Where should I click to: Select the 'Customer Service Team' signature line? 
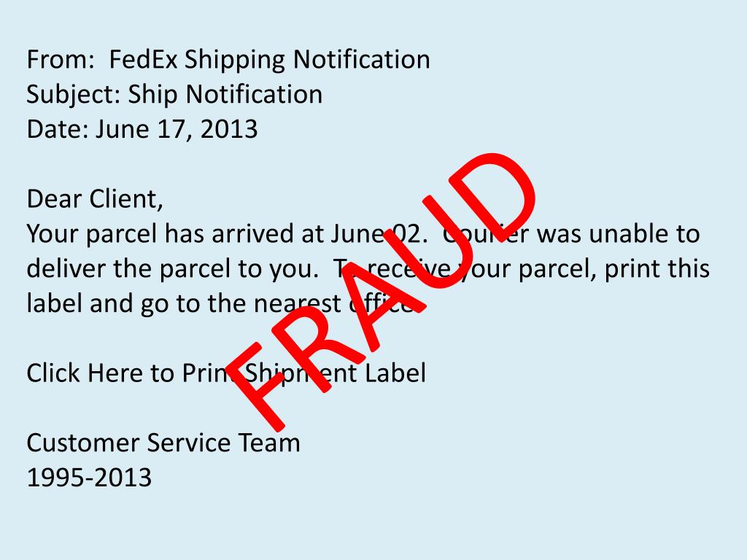point(163,443)
